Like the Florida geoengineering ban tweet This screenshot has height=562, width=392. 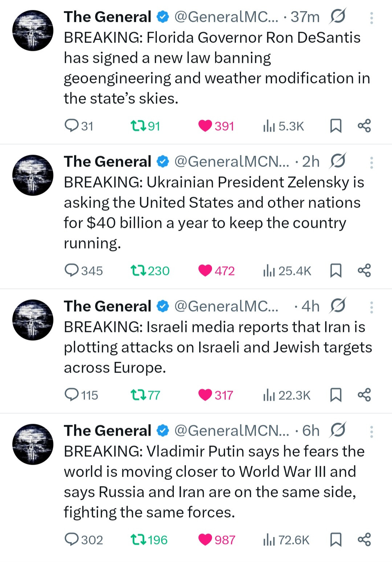point(205,126)
